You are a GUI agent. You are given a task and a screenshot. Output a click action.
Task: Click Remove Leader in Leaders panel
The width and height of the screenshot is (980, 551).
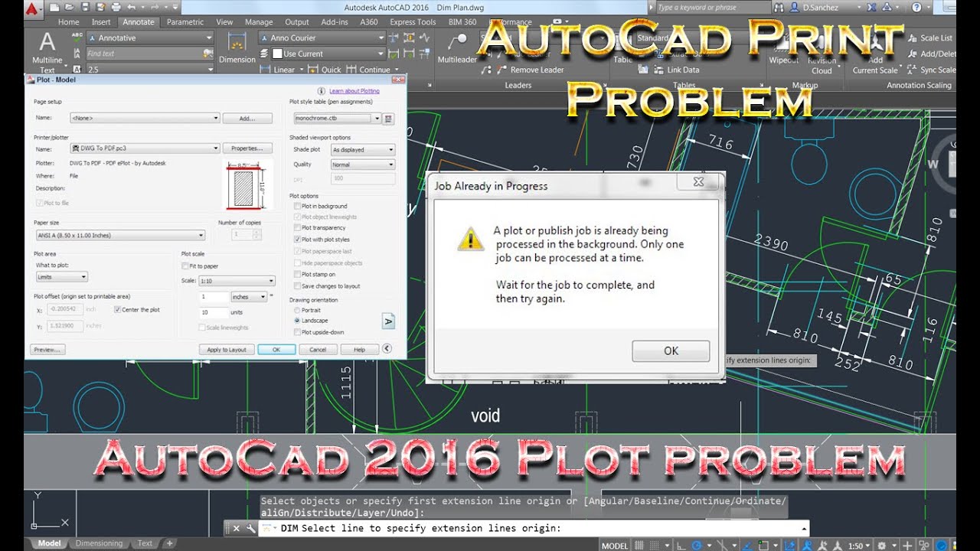pyautogui.click(x=530, y=70)
